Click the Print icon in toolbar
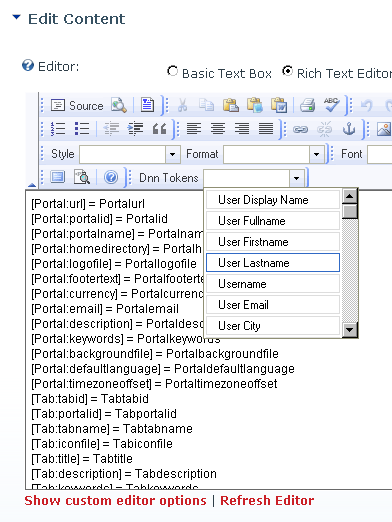The width and height of the screenshot is (392, 522). [x=307, y=106]
